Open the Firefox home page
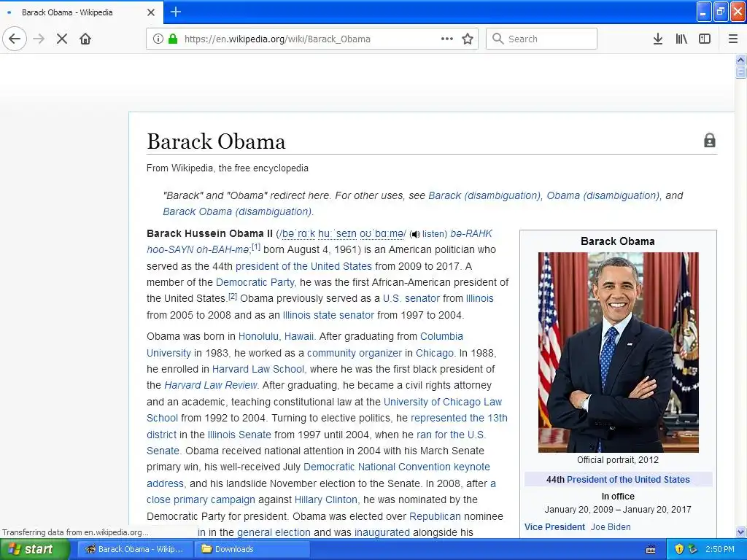 pyautogui.click(x=85, y=39)
